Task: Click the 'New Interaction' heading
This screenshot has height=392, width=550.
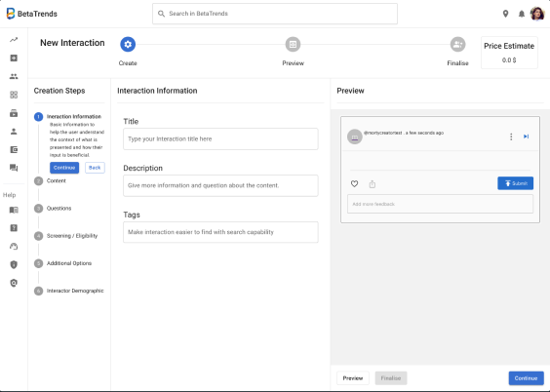Action: [72, 43]
